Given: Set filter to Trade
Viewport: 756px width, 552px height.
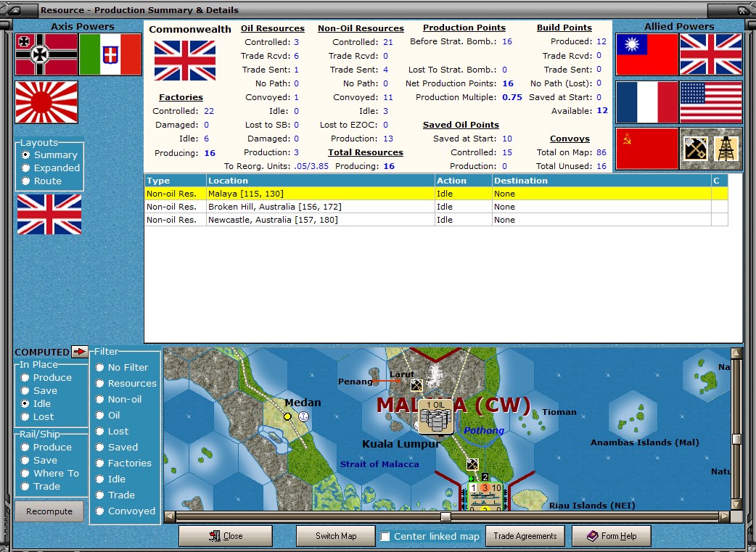Looking at the screenshot, I should pyautogui.click(x=115, y=495).
